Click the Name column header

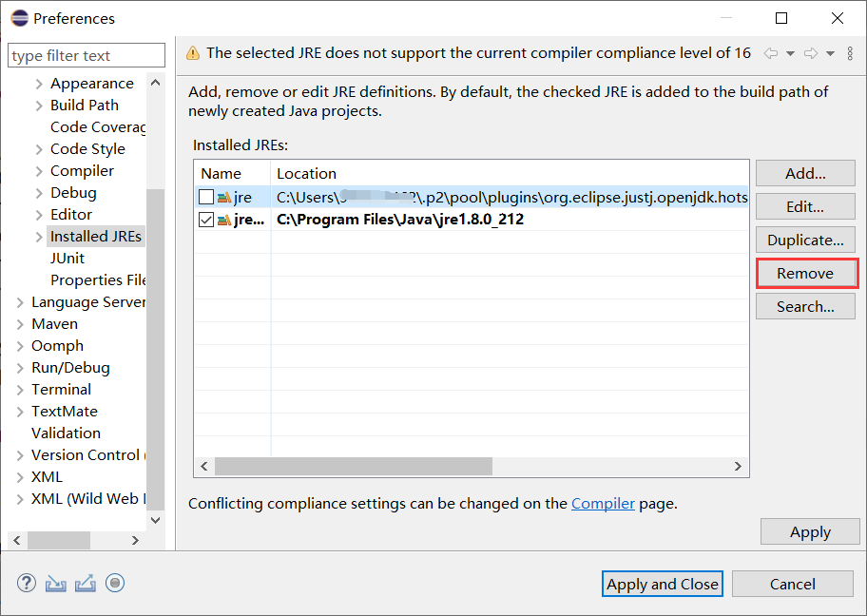pyautogui.click(x=232, y=173)
